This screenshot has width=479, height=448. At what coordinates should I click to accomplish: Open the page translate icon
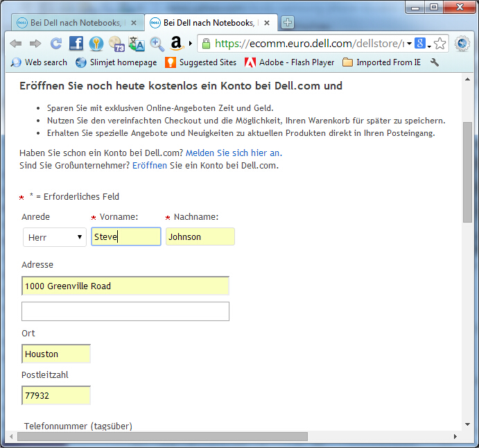pos(137,44)
